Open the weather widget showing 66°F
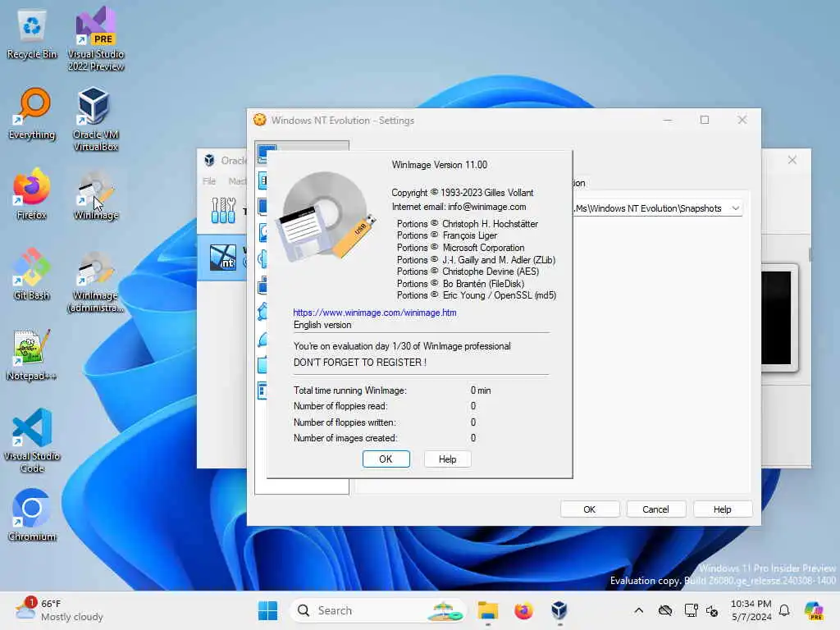This screenshot has width=840, height=630. coord(59,610)
